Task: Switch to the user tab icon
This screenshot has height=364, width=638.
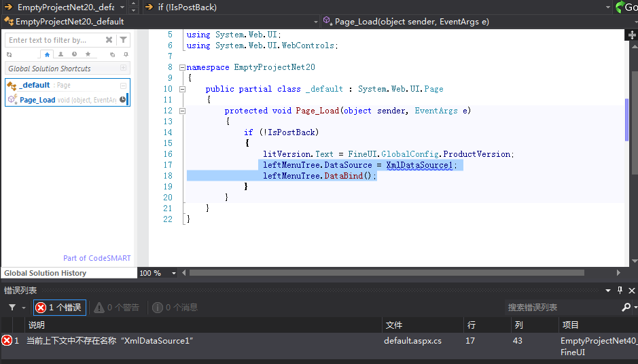Action: 60,54
